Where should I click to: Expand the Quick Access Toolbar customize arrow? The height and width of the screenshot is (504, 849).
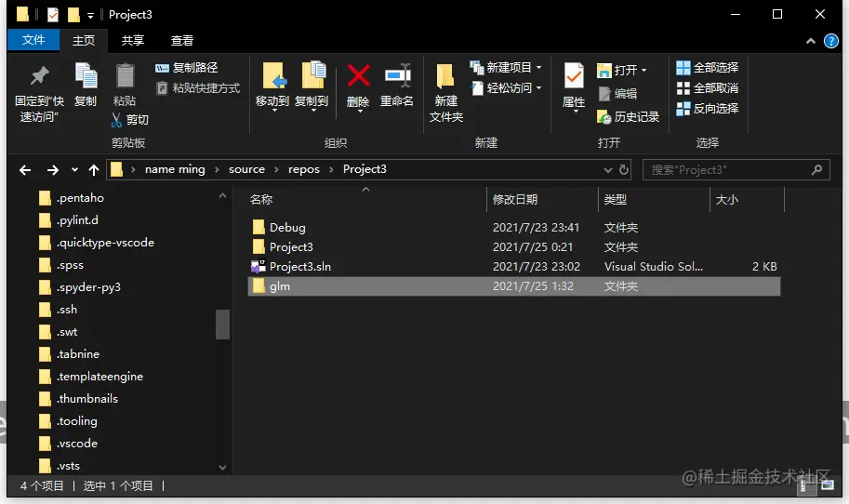90,15
